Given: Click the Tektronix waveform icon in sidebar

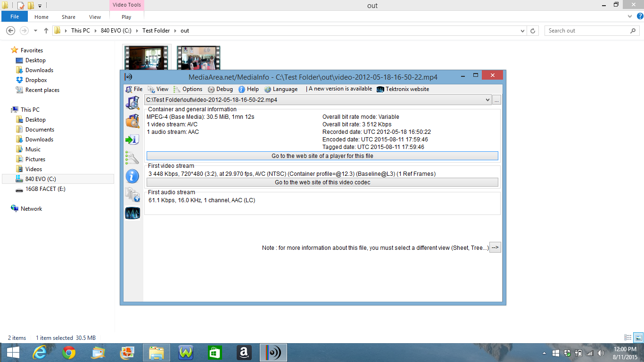Looking at the screenshot, I should click(x=132, y=213).
